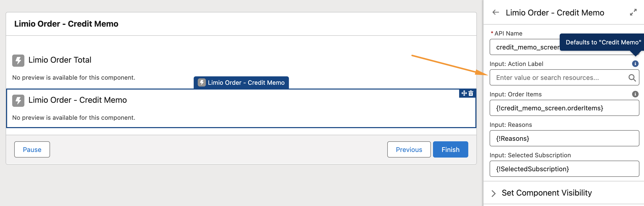
Task: Click the Selected Subscription input field
Action: (564, 169)
